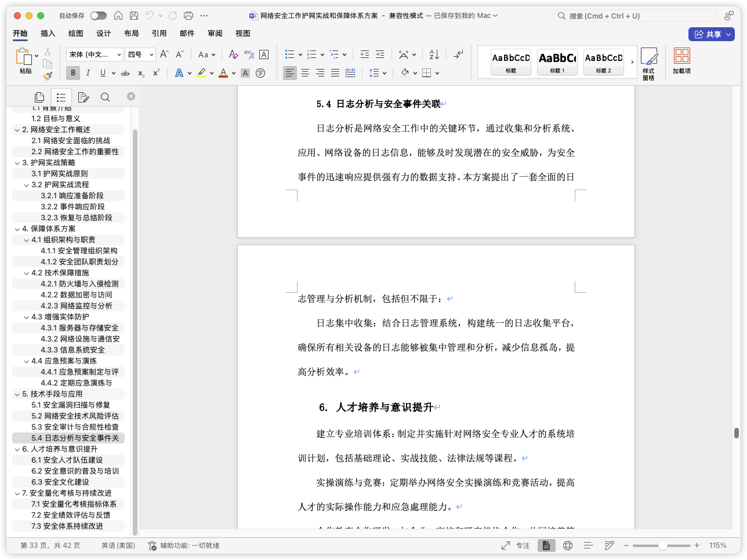Collapse the section 4. 保障体系方案
The width and height of the screenshot is (747, 560).
pos(17,228)
